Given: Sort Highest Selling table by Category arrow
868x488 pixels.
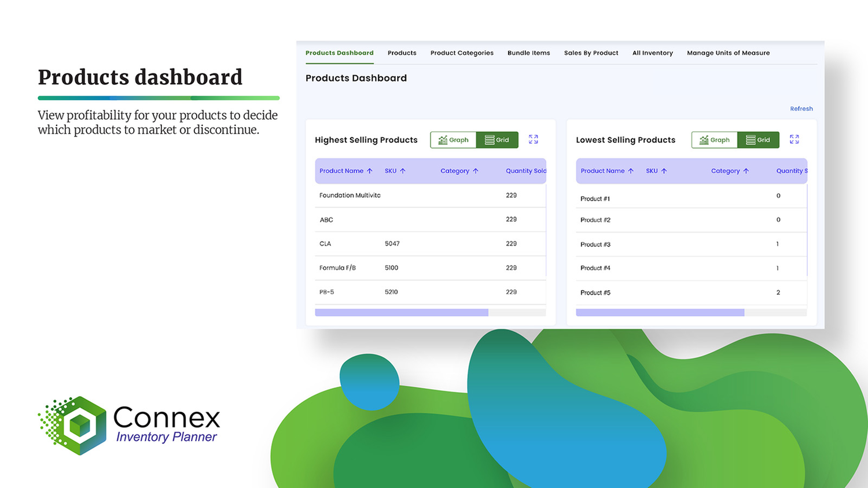Looking at the screenshot, I should point(476,171).
